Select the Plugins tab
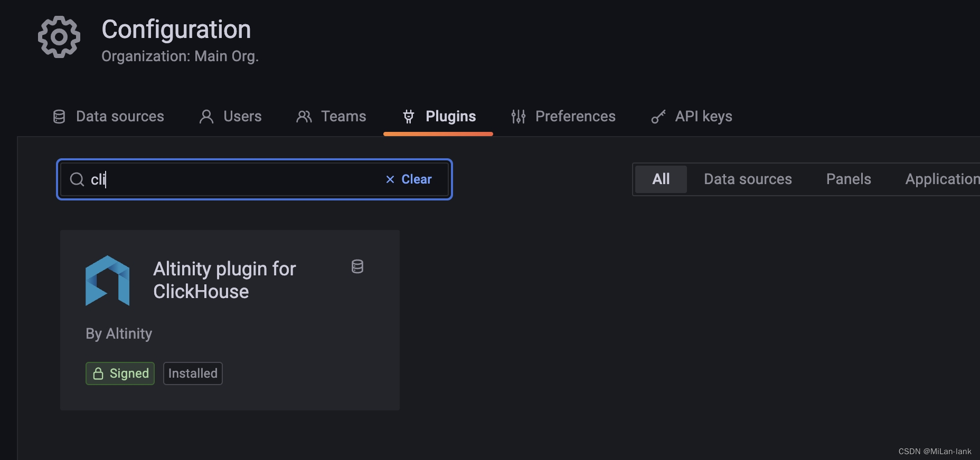 (439, 116)
